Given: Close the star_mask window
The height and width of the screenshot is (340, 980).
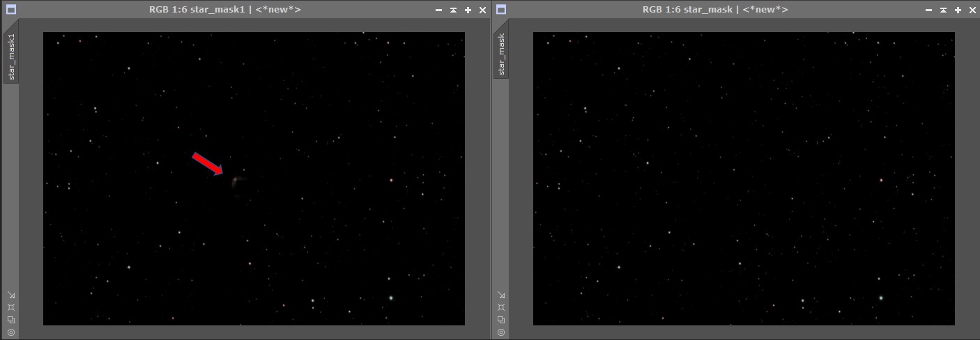Looking at the screenshot, I should tap(973, 10).
